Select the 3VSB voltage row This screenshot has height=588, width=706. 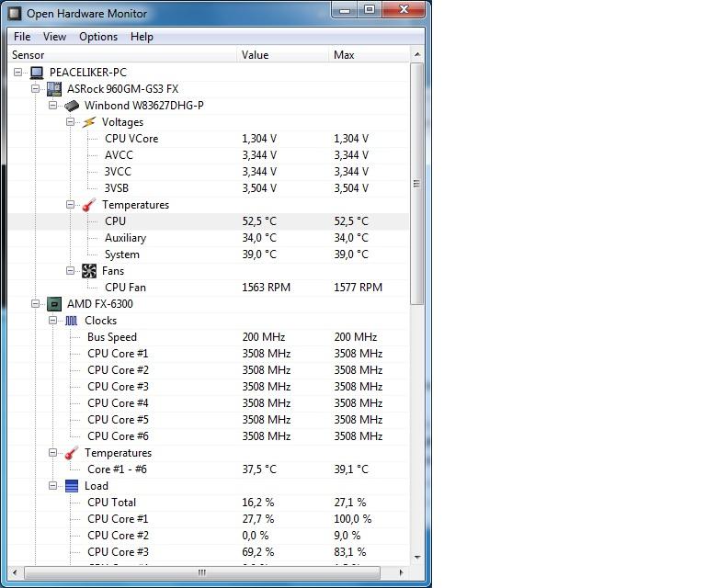pyautogui.click(x=209, y=188)
